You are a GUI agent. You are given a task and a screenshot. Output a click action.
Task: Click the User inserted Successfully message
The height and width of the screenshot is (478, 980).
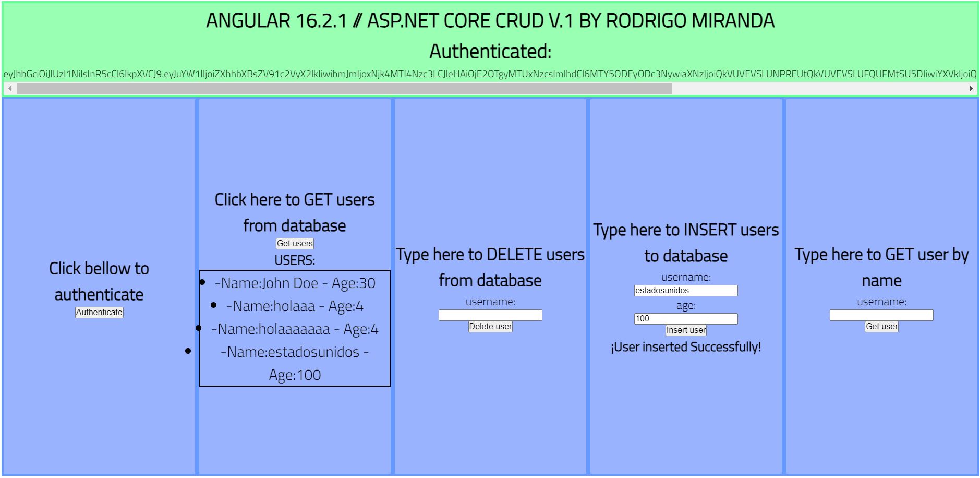[686, 347]
